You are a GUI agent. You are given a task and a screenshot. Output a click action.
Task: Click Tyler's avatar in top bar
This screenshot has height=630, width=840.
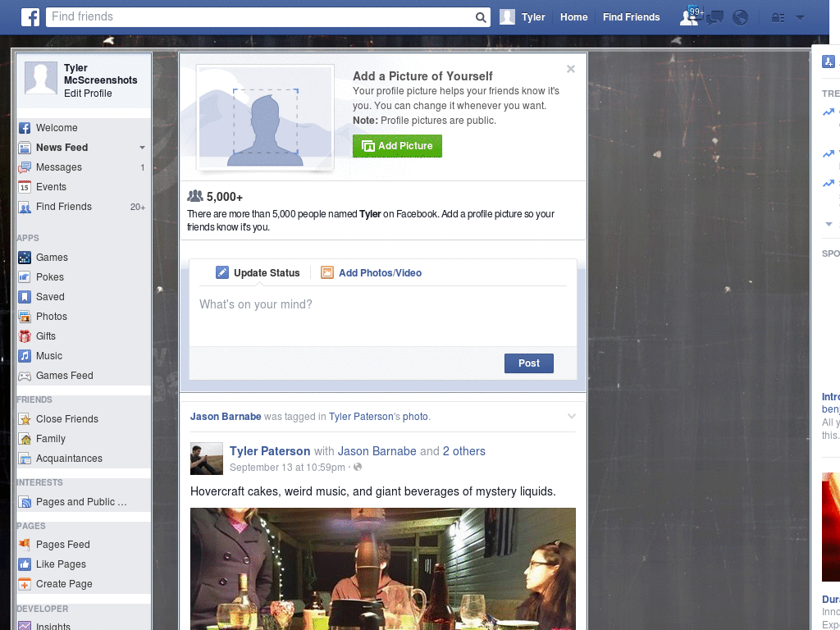pos(507,17)
